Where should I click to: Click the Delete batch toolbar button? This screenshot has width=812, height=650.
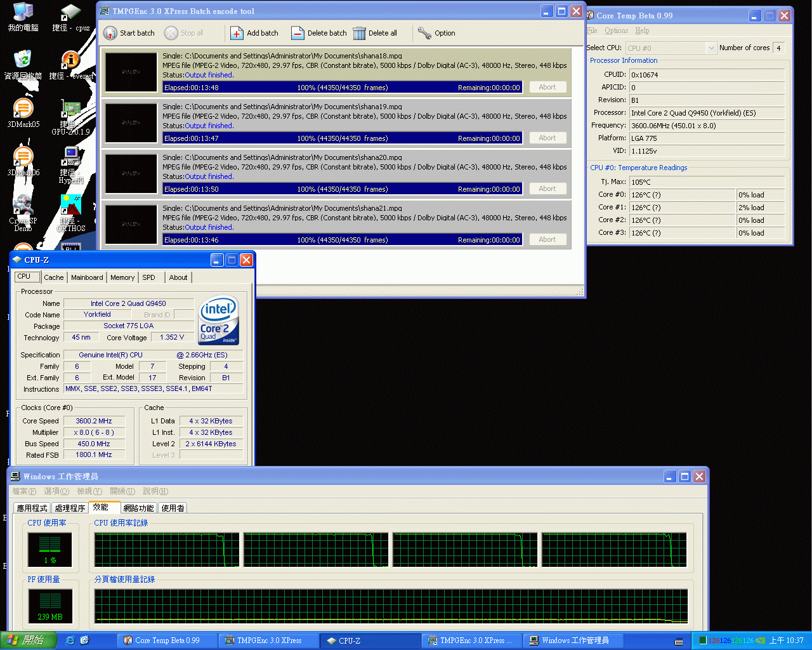pyautogui.click(x=319, y=33)
